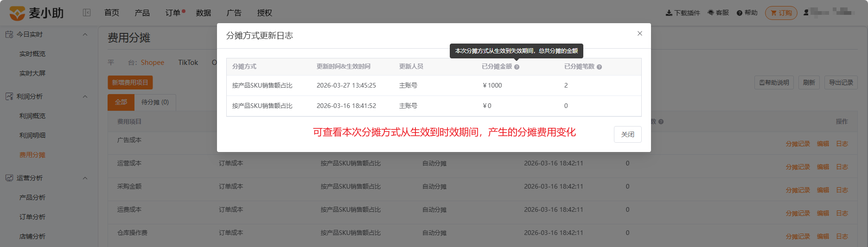Open 利润明细 in the sidebar
Viewport: 868px width, 247px height.
32,135
